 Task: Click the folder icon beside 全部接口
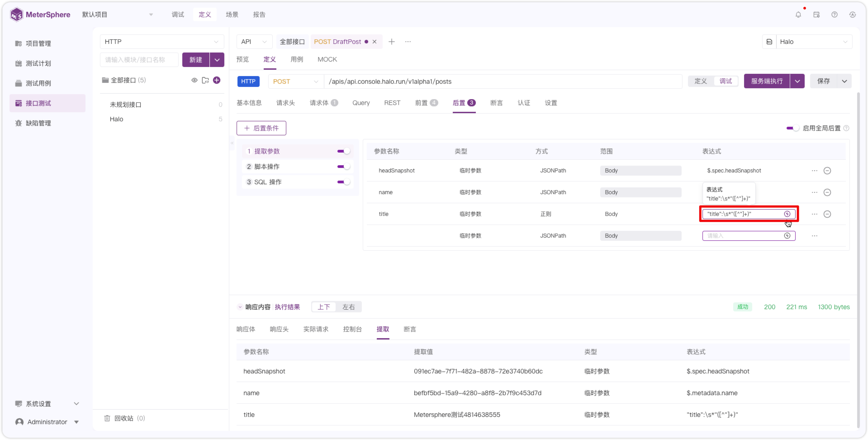pyautogui.click(x=205, y=80)
